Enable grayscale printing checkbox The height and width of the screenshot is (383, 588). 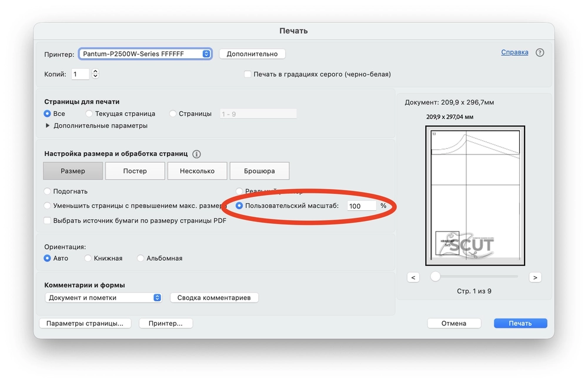point(248,74)
